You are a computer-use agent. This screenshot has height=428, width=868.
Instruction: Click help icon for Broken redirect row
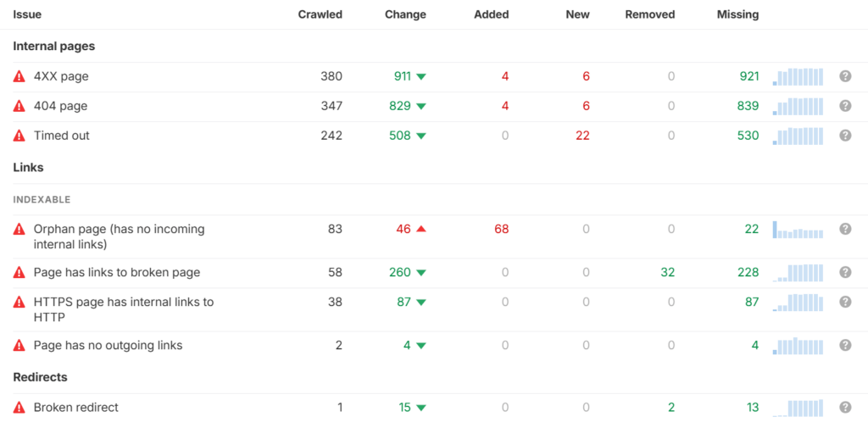click(x=845, y=408)
